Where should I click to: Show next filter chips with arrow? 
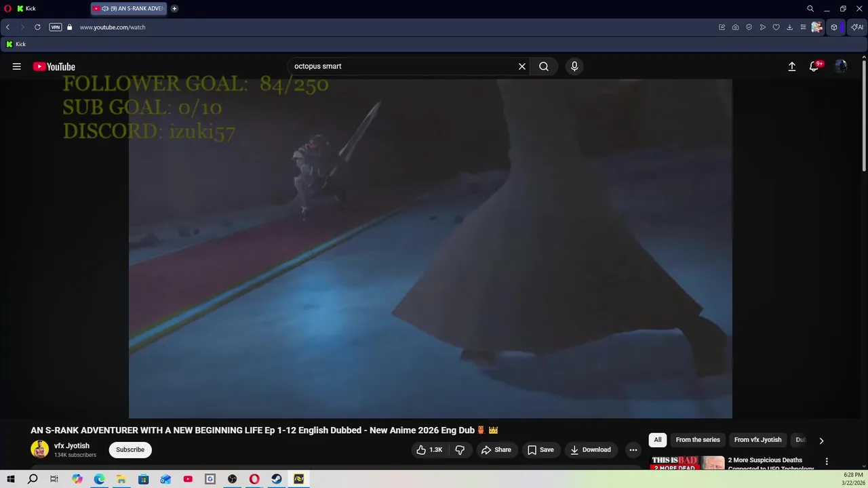point(821,441)
